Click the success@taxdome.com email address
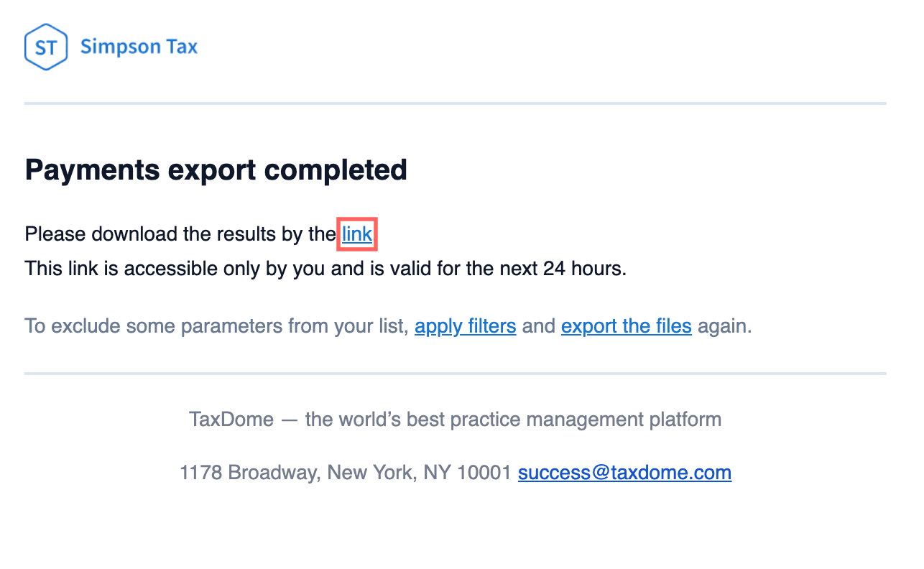Image resolution: width=924 pixels, height=569 pixels. click(x=624, y=473)
